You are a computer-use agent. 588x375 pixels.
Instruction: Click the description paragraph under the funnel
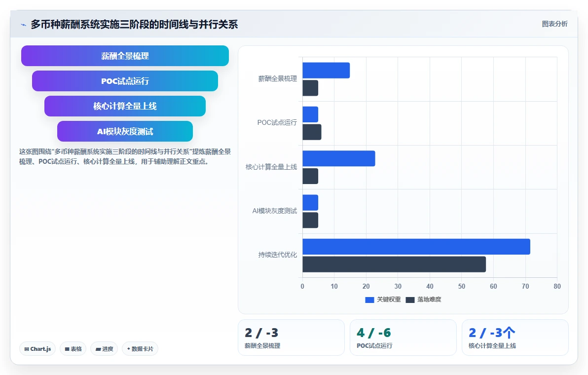[125, 157]
